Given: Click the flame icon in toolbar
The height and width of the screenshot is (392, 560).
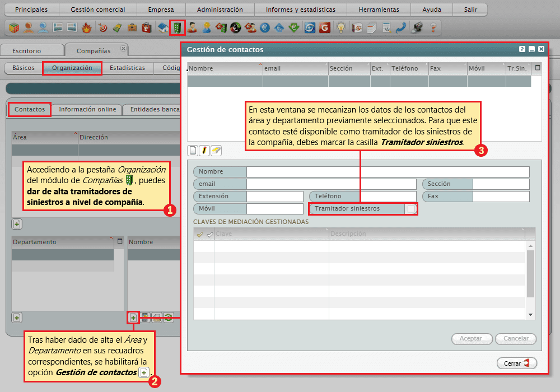Looking at the screenshot, I should [87, 27].
